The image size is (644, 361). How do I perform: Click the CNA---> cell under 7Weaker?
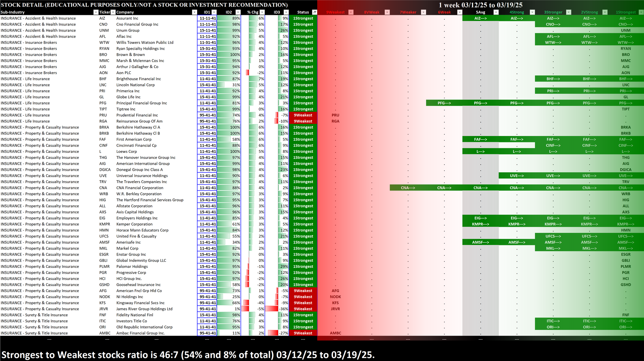[408, 188]
